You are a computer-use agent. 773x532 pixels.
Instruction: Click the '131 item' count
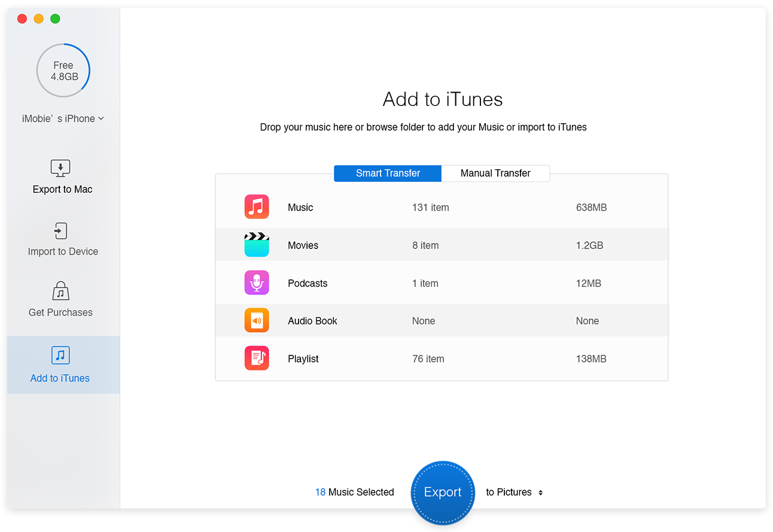431,208
